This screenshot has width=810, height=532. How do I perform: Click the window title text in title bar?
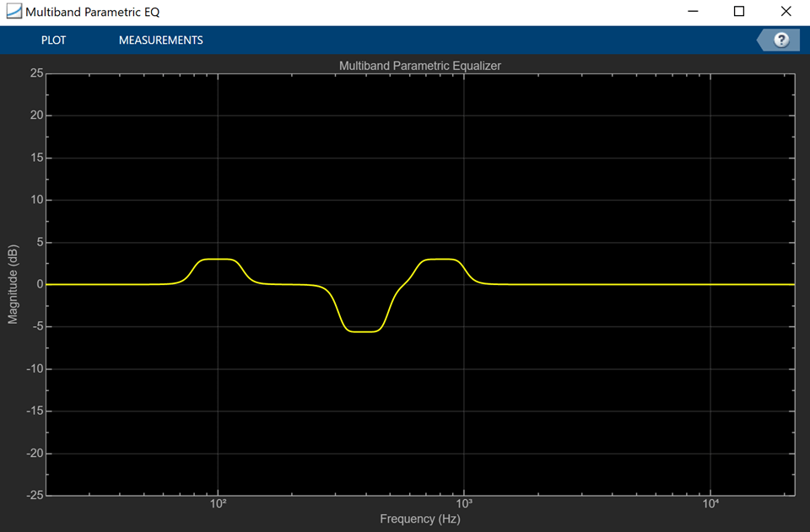92,13
